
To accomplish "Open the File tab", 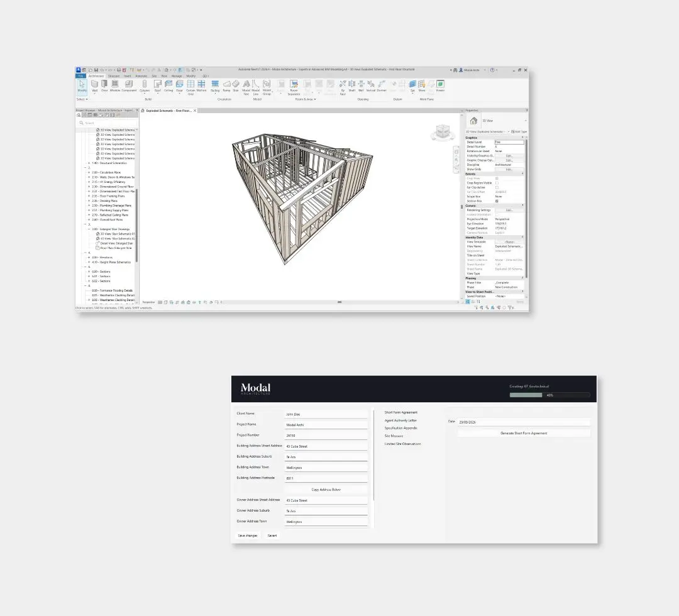I will pos(80,76).
